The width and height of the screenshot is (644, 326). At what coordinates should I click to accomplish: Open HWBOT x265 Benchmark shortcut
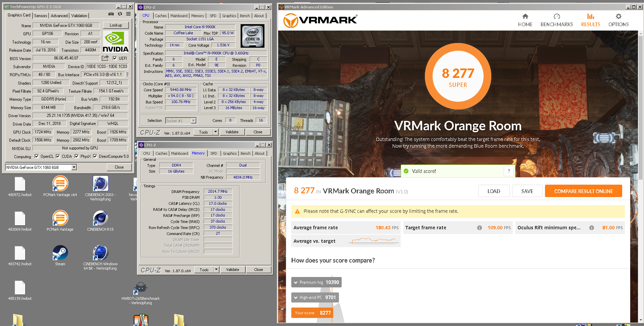141,287
